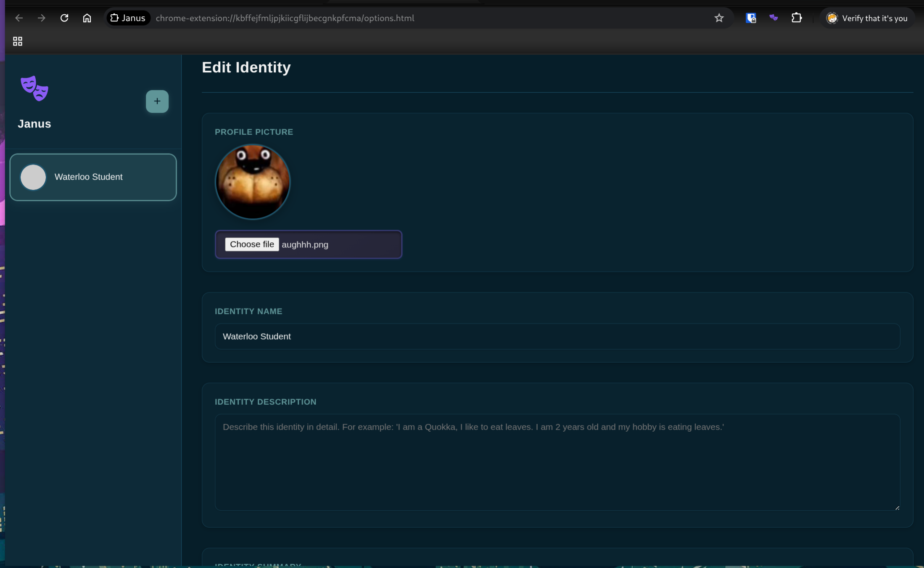The height and width of the screenshot is (568, 924).
Task: Go to browser home page icon
Action: click(87, 18)
